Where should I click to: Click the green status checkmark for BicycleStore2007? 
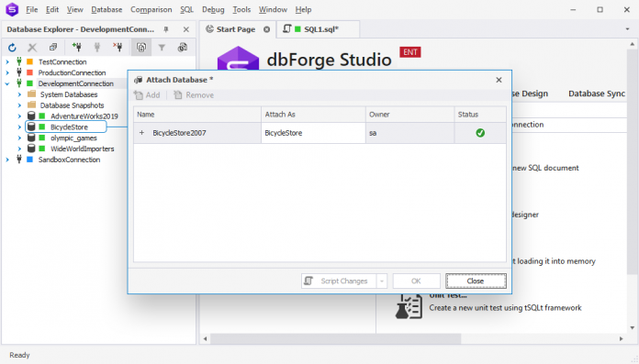click(x=480, y=133)
